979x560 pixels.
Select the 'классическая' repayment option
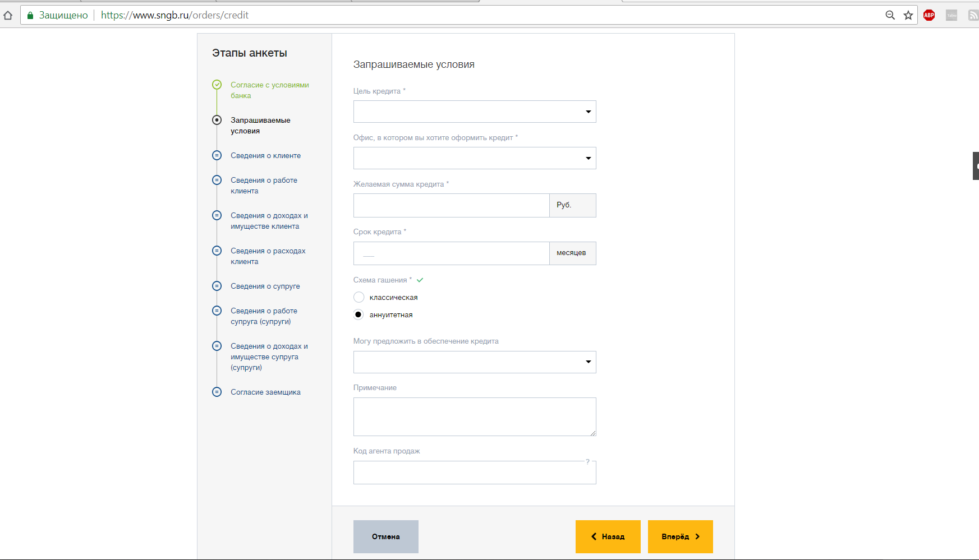pos(359,297)
